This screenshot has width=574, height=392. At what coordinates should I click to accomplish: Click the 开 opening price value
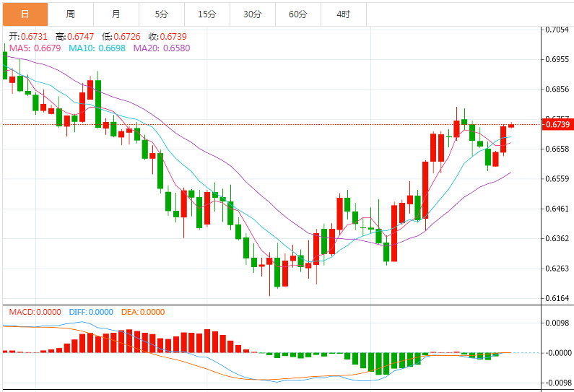pos(28,36)
